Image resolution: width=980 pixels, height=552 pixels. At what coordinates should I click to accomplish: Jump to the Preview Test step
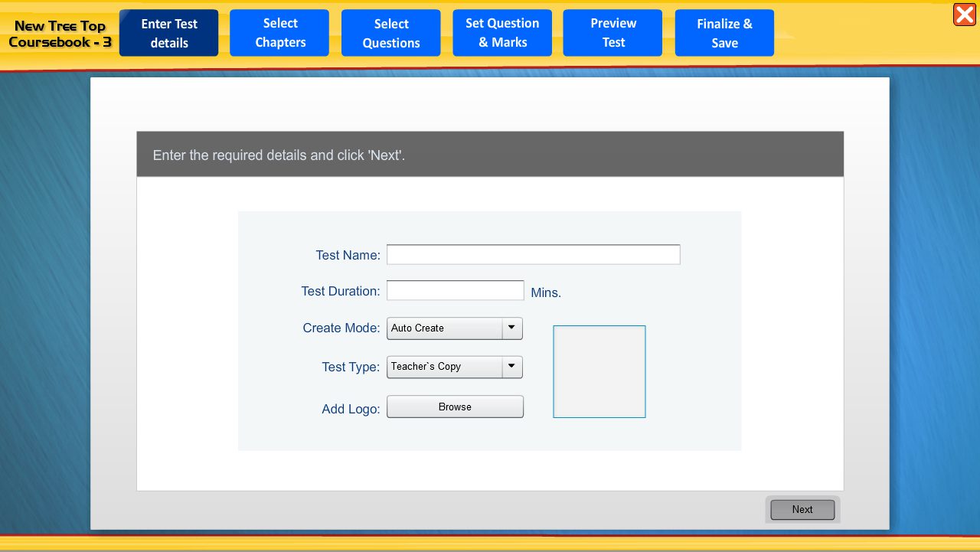612,33
